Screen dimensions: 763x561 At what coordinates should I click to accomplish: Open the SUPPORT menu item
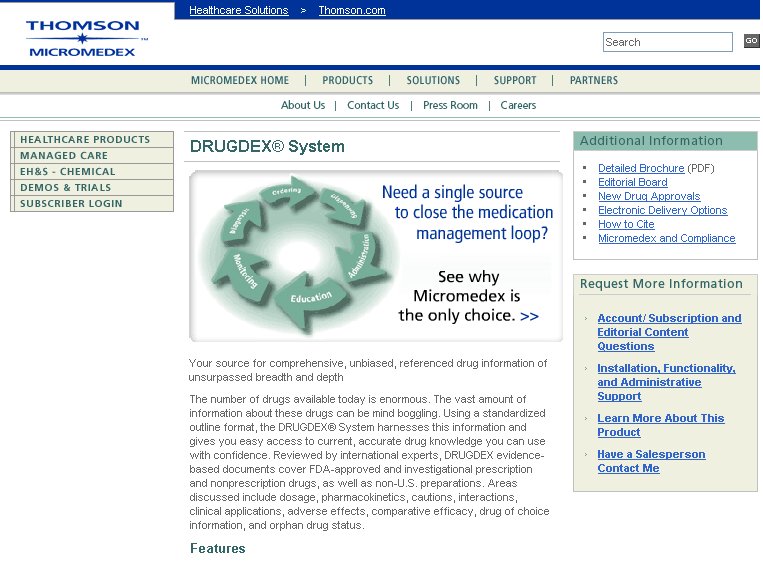pos(515,80)
